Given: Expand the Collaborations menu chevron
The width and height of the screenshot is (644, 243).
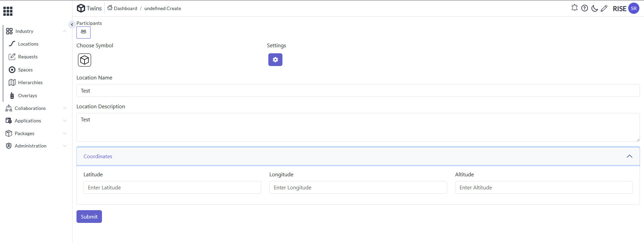Looking at the screenshot, I should pyautogui.click(x=65, y=108).
